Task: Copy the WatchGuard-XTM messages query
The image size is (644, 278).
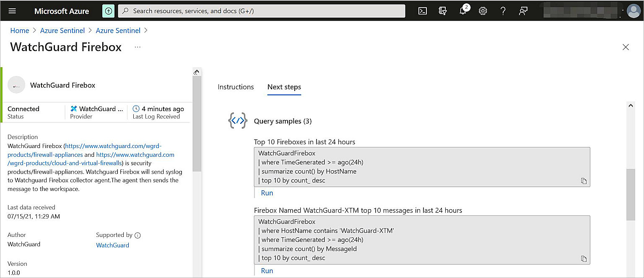Action: point(584,259)
